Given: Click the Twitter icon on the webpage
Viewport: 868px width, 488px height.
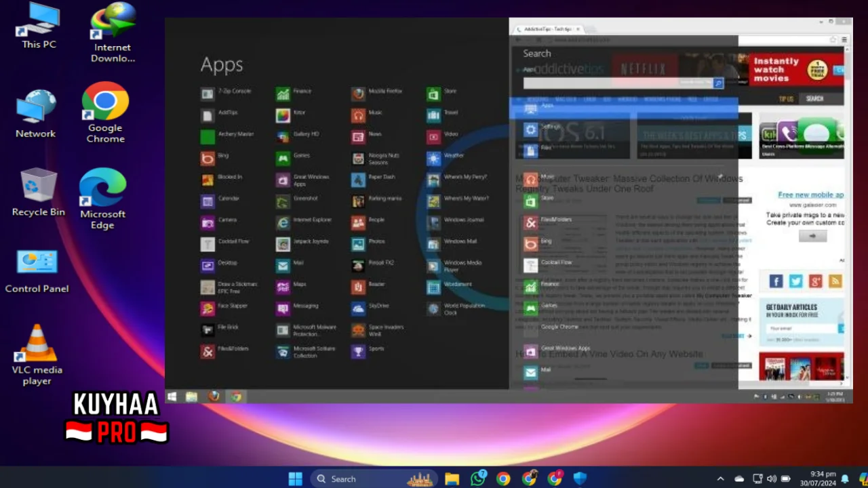Looking at the screenshot, I should coord(795,281).
